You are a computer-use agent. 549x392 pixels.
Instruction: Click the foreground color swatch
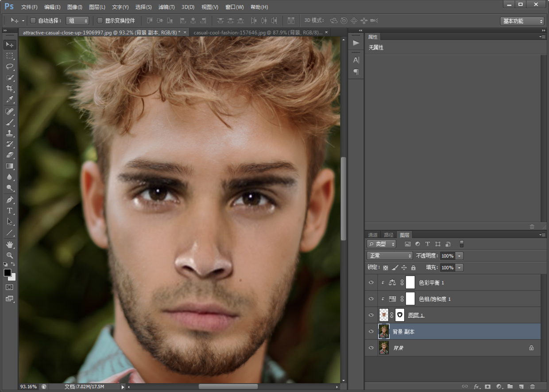click(x=8, y=273)
